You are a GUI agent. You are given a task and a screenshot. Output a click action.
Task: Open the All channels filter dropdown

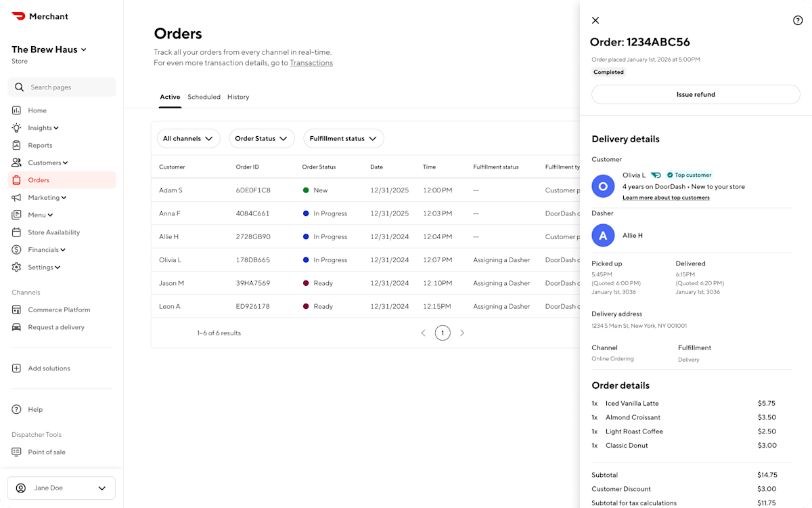pyautogui.click(x=189, y=138)
